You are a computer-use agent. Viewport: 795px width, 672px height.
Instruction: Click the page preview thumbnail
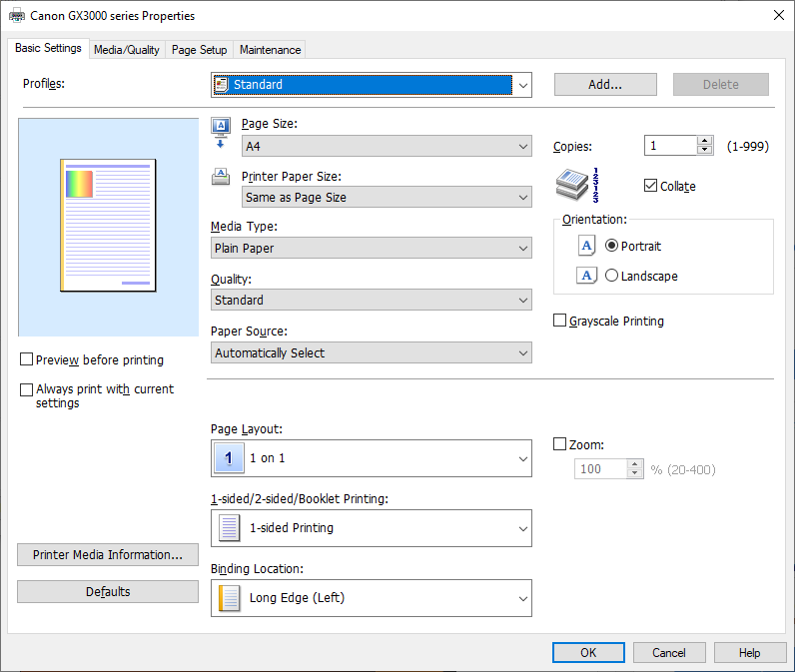[x=108, y=226]
